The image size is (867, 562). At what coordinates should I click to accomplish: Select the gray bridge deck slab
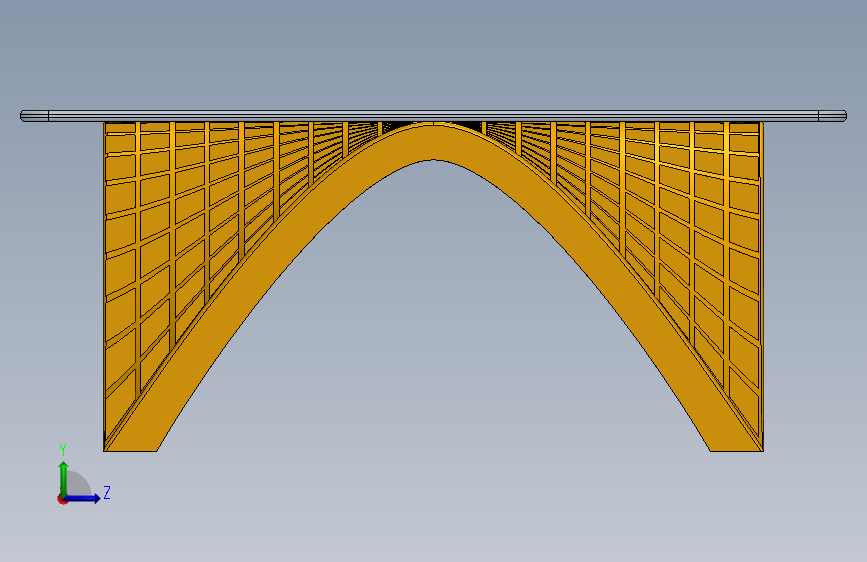pos(434,116)
